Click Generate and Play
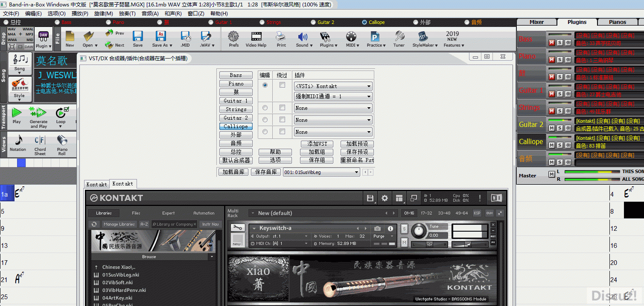The height and width of the screenshot is (306, 644). click(38, 118)
